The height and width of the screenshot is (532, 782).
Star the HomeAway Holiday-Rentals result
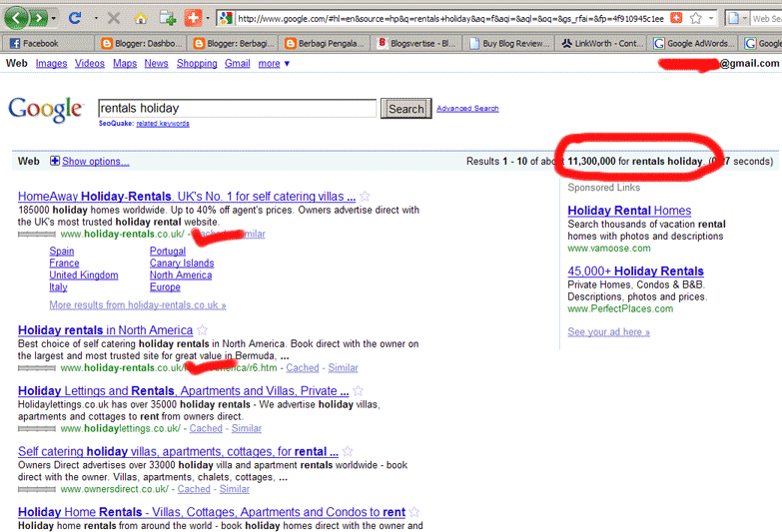tap(366, 196)
